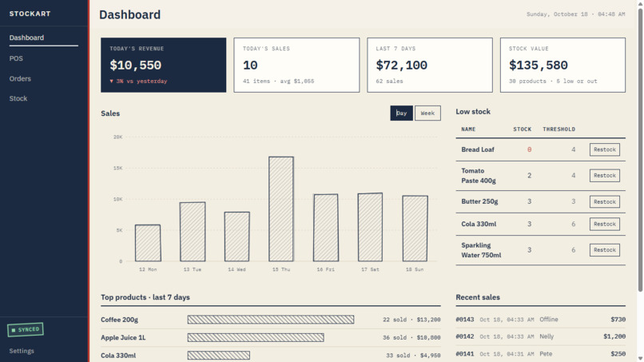
Task: Restock Cola 330ml
Action: coord(605,224)
